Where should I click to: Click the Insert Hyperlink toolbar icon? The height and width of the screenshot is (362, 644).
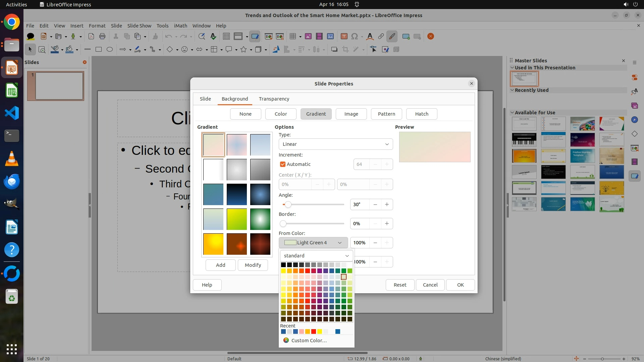[381, 37]
